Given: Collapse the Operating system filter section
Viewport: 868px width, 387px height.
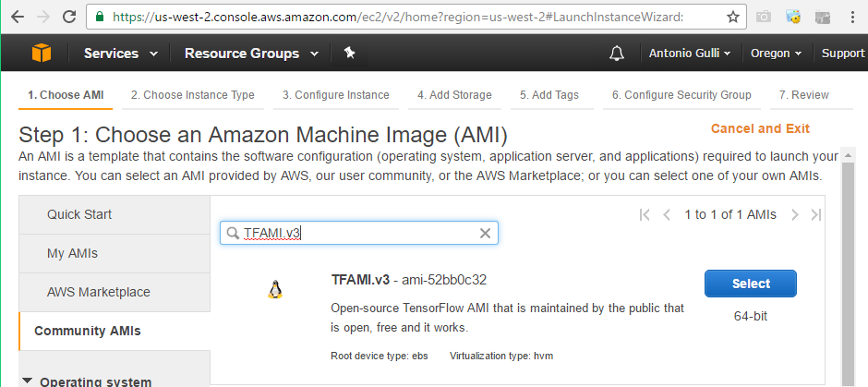Looking at the screenshot, I should click(x=26, y=381).
